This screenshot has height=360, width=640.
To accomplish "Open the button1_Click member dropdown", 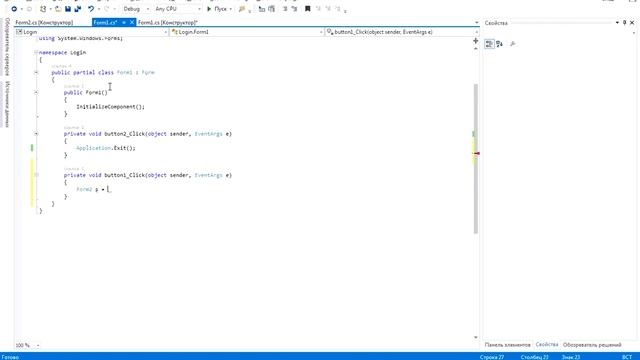I will tap(402, 32).
